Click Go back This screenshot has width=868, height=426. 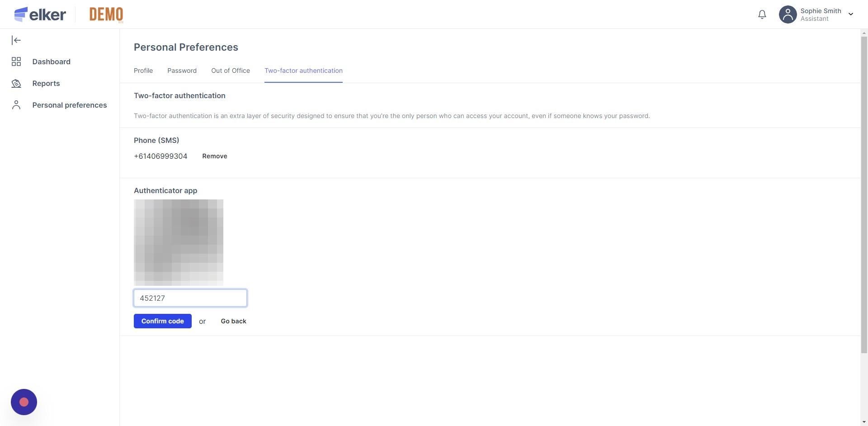coord(233,321)
